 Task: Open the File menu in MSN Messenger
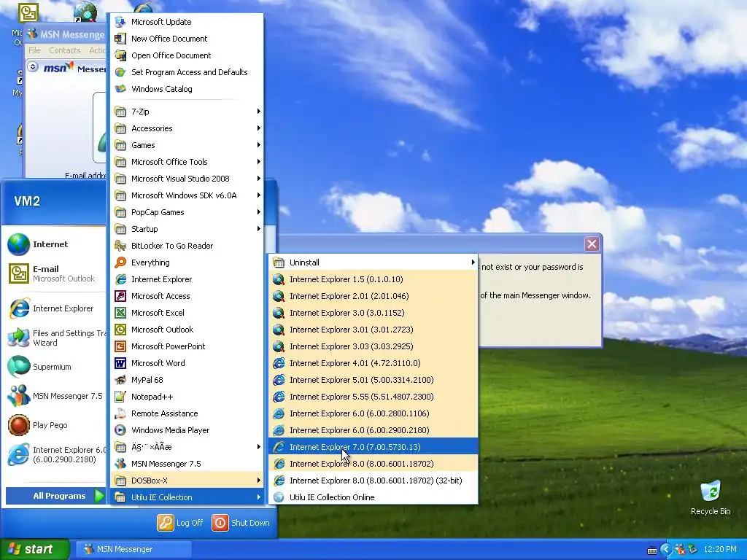pyautogui.click(x=34, y=50)
